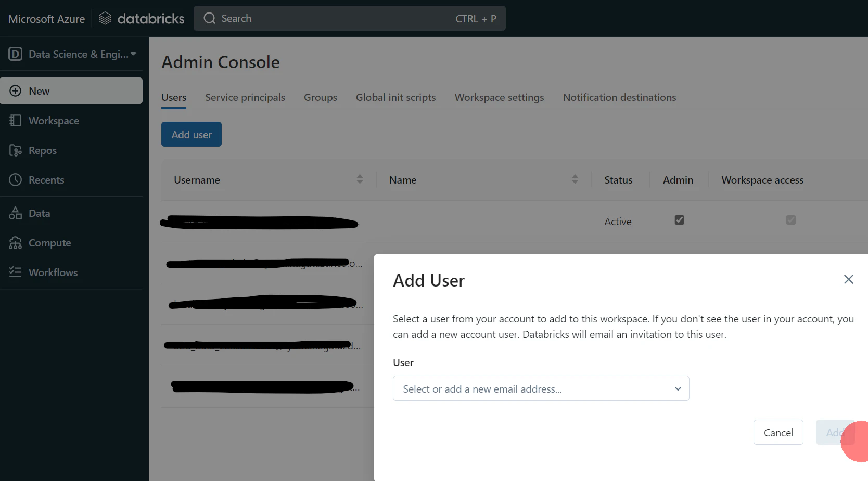Click the Recents sidebar label
The image size is (868, 481).
pyautogui.click(x=46, y=180)
